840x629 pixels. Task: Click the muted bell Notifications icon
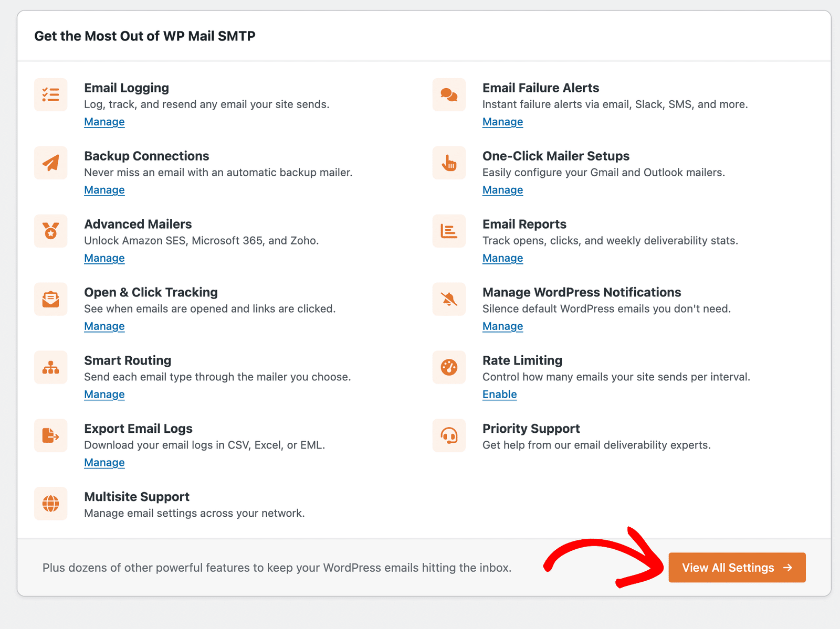(x=449, y=299)
